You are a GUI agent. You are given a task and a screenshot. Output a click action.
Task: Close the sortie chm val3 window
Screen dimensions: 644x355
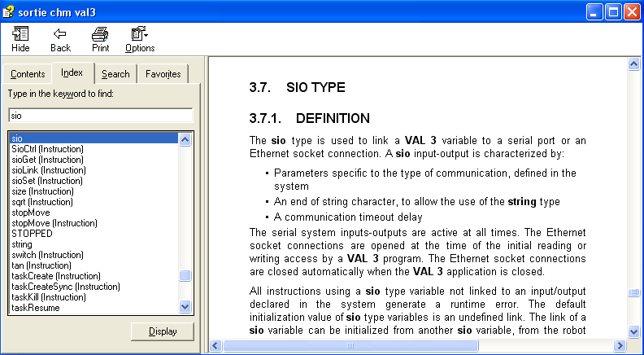pos(633,12)
